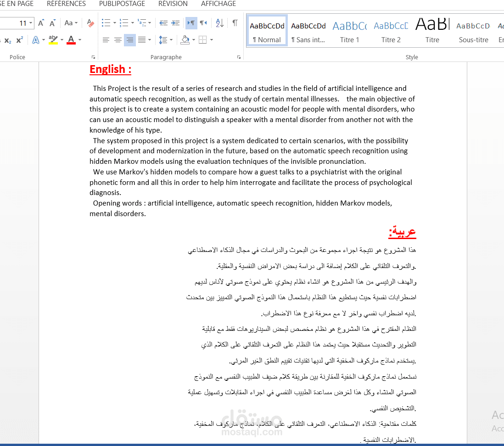The height and width of the screenshot is (446, 504).
Task: Toggle show paragraph marks
Action: 235,23
